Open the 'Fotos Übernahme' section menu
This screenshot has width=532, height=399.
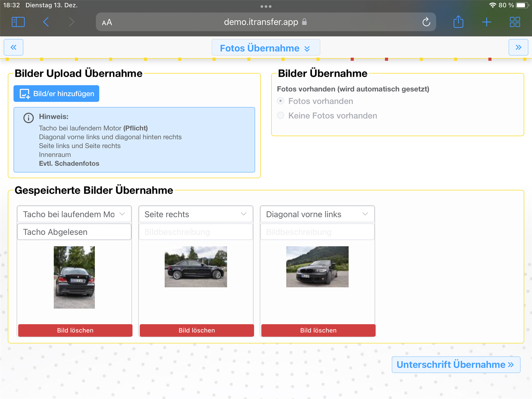[265, 48]
